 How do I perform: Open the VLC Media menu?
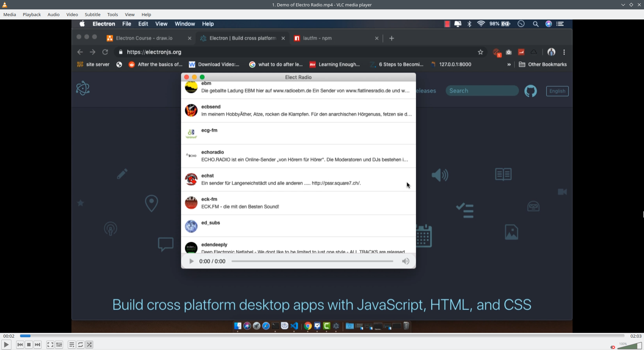coord(10,14)
